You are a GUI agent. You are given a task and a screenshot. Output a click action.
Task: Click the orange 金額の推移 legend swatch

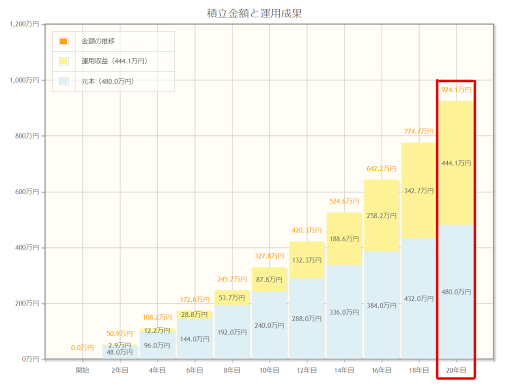click(x=63, y=41)
